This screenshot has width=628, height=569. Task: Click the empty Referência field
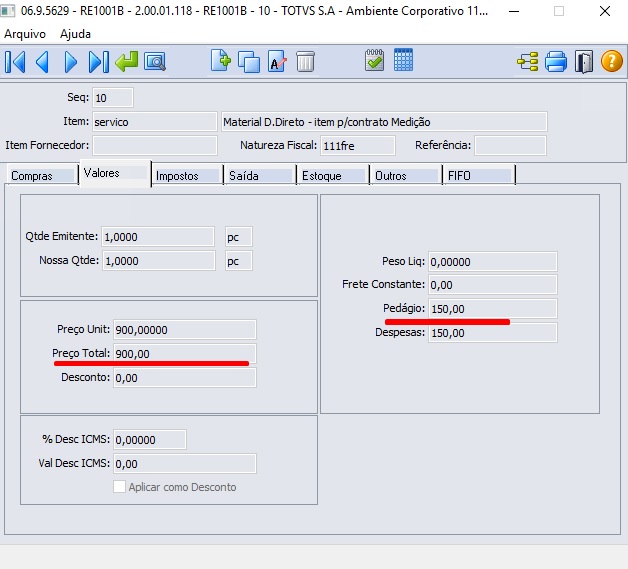click(x=510, y=145)
